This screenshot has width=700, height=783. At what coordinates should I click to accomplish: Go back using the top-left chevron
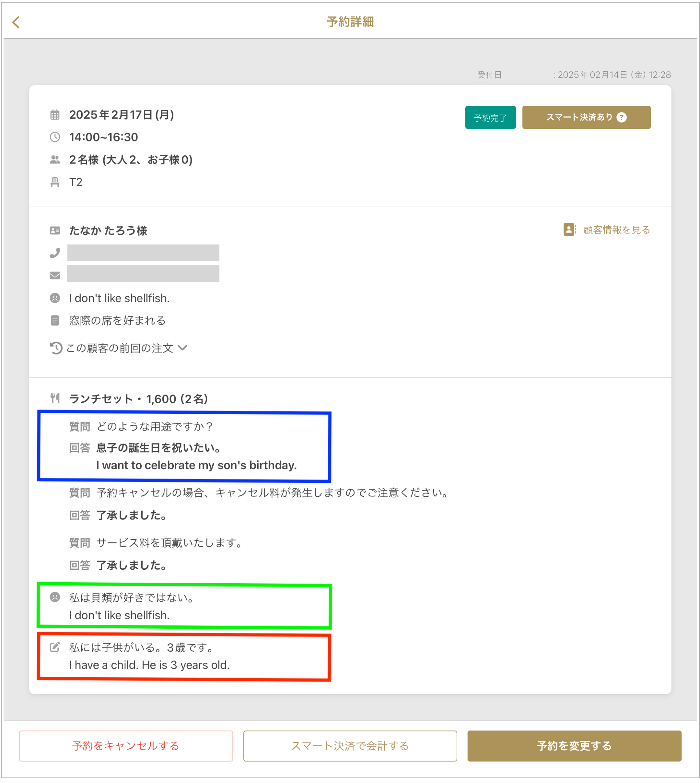[x=16, y=22]
